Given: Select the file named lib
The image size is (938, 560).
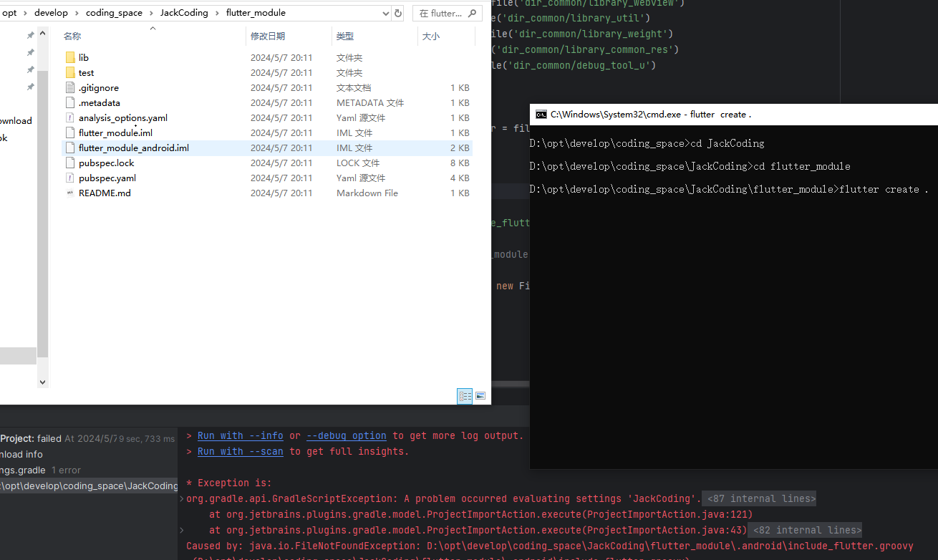Looking at the screenshot, I should [x=84, y=57].
